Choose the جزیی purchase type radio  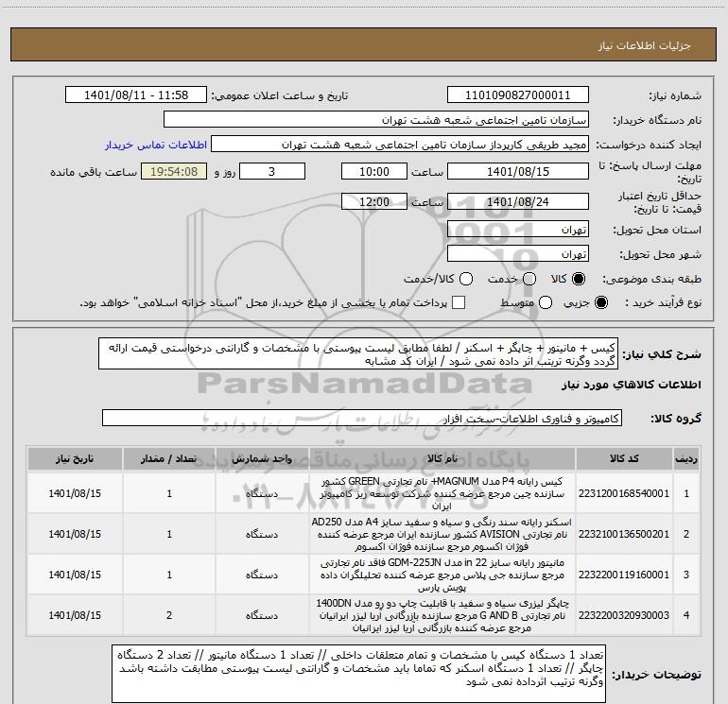600,302
